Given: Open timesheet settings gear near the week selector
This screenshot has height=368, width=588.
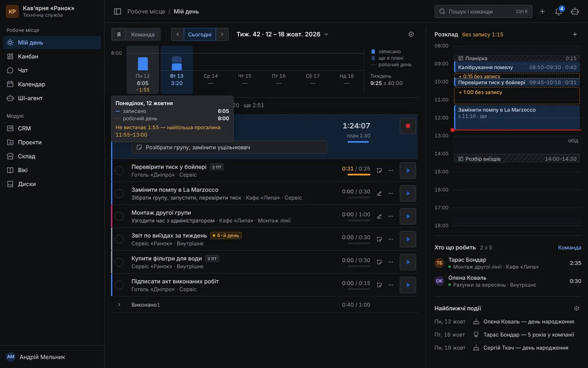Looking at the screenshot, I should [x=411, y=34].
